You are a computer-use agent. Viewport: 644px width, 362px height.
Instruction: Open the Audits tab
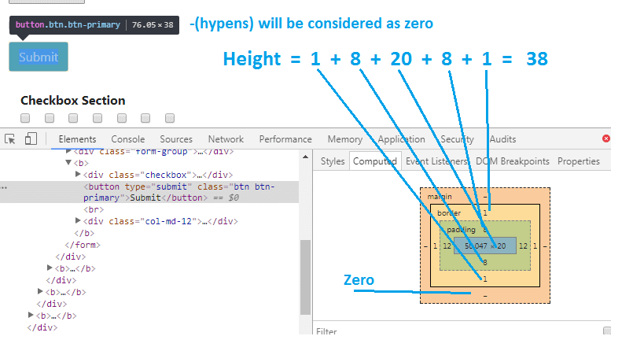[502, 139]
